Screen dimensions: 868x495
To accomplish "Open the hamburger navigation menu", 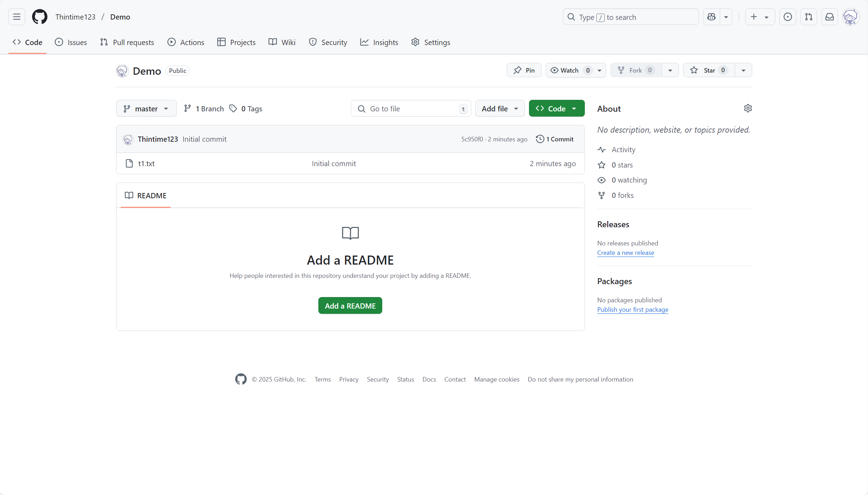I will (x=17, y=17).
